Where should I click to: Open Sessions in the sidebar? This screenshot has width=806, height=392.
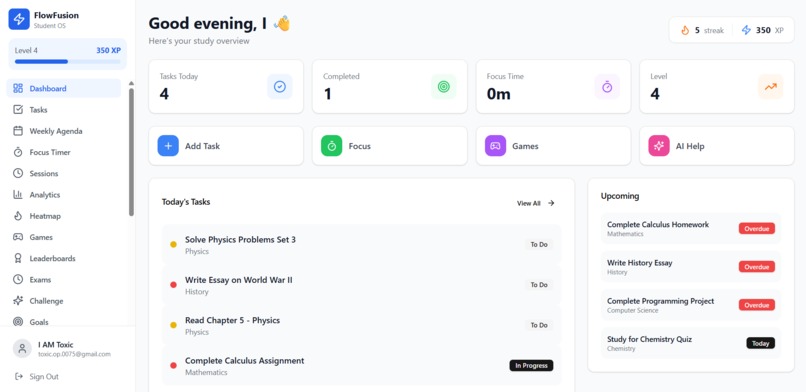coord(64,174)
